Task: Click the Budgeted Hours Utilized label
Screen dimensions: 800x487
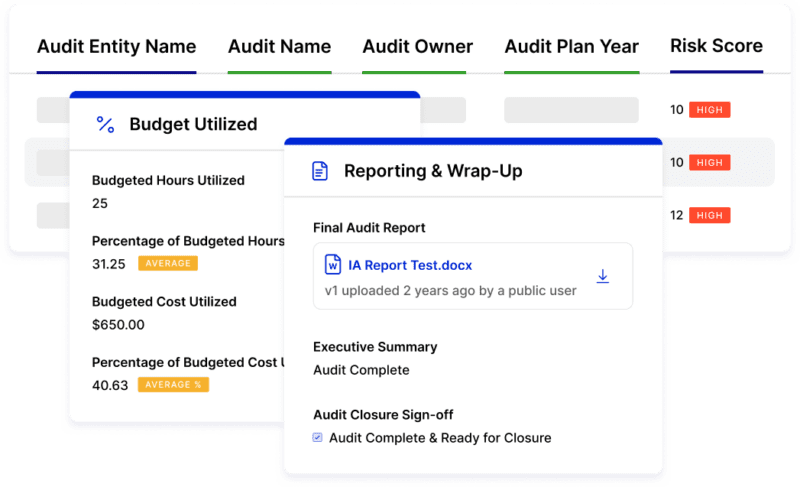Action: [x=168, y=180]
